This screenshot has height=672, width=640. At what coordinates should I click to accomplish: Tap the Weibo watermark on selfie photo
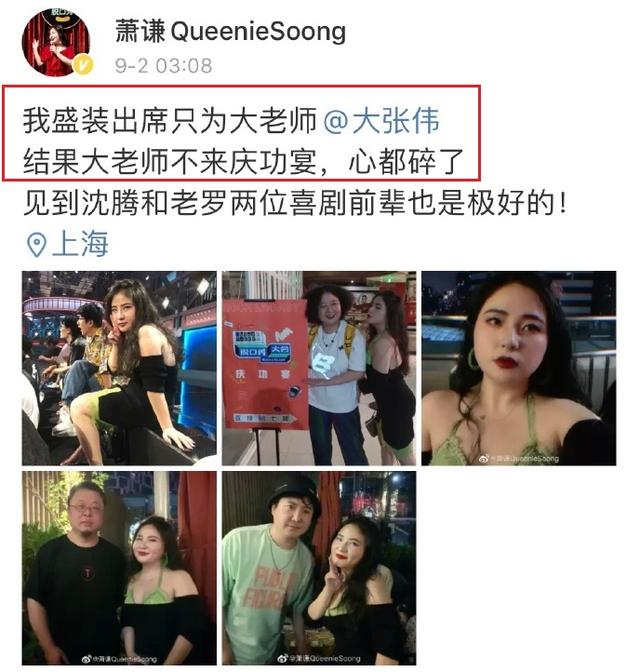518,459
